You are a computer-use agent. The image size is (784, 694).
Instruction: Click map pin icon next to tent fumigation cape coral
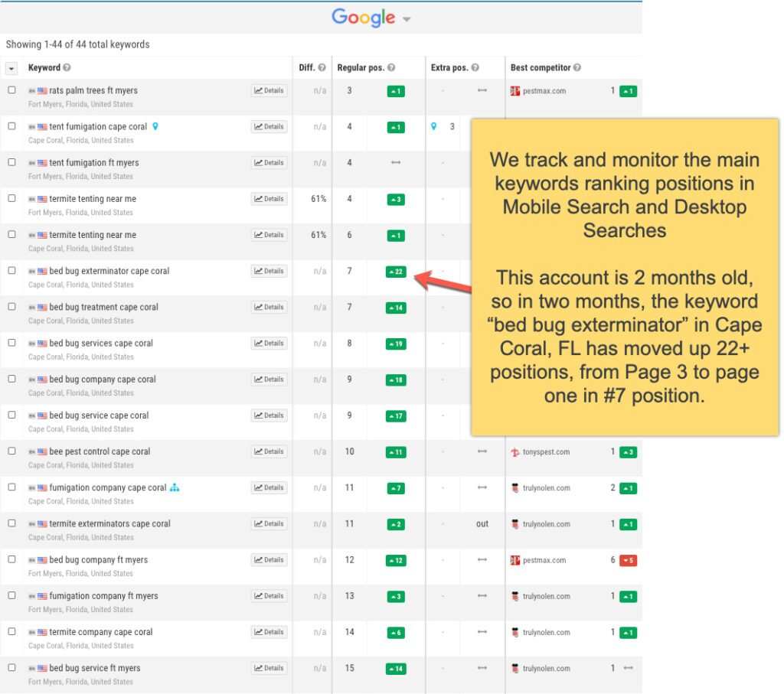(155, 126)
